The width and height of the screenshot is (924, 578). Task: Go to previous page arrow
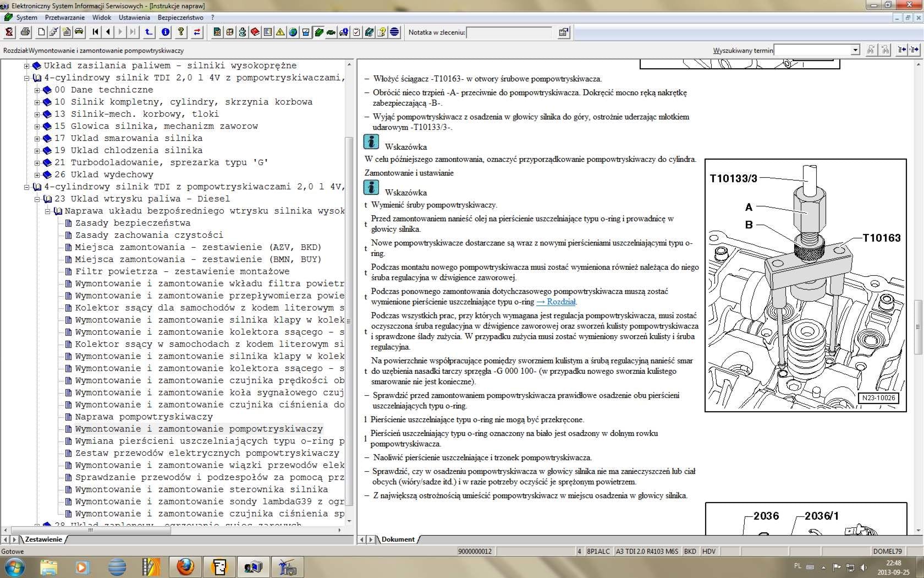point(108,32)
